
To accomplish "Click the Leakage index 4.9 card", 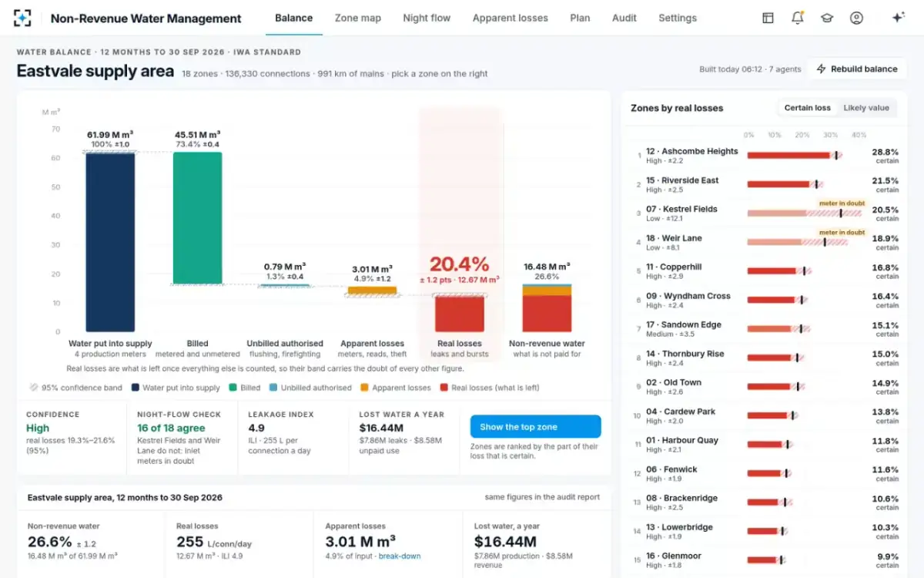I will [293, 437].
